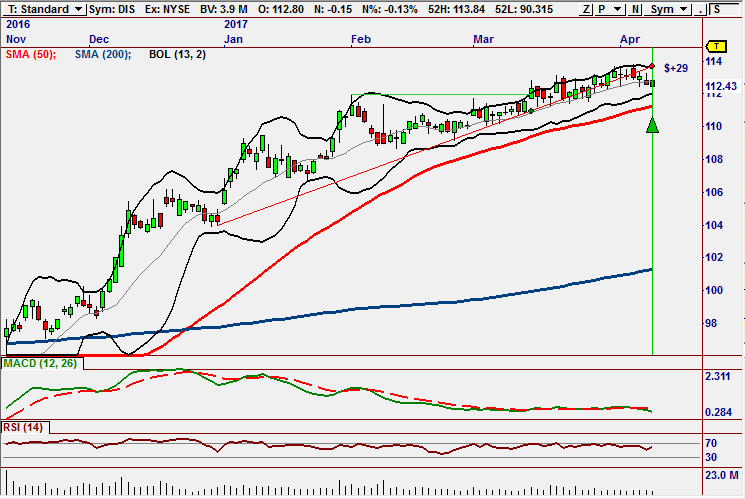Open the T: Standard template dropdown
This screenshot has width=745, height=499.
(45, 9)
